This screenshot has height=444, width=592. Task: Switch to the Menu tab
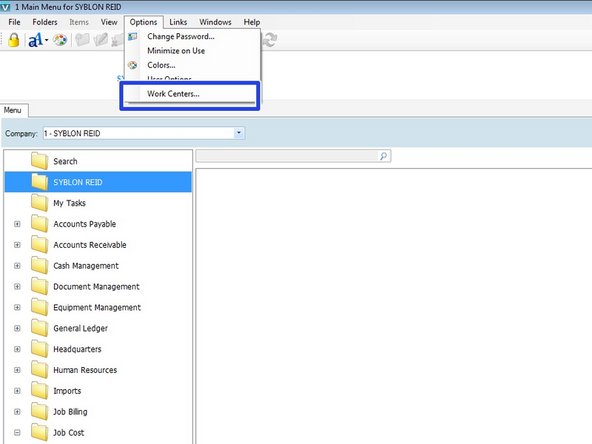pyautogui.click(x=13, y=110)
